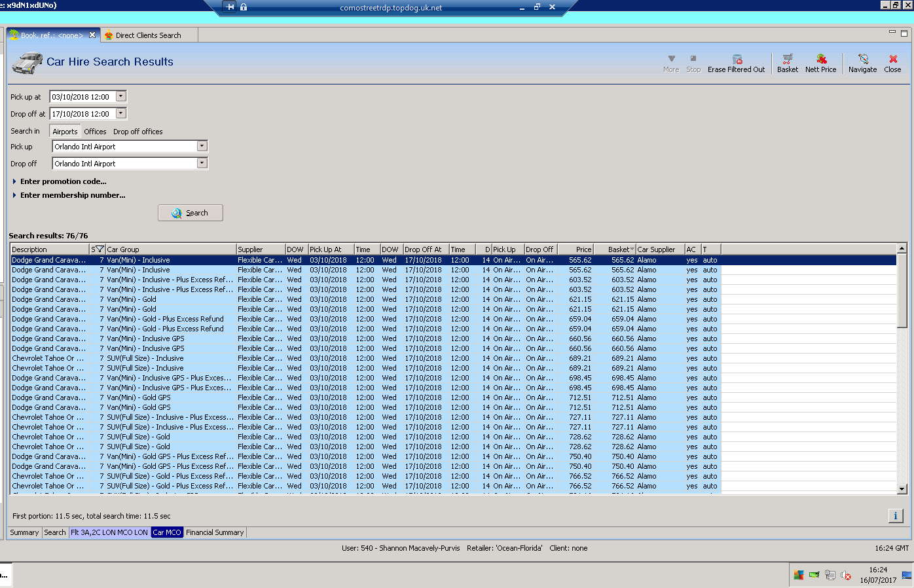Image resolution: width=914 pixels, height=588 pixels.
Task: Click the car icon beside the page title
Action: pyautogui.click(x=27, y=63)
